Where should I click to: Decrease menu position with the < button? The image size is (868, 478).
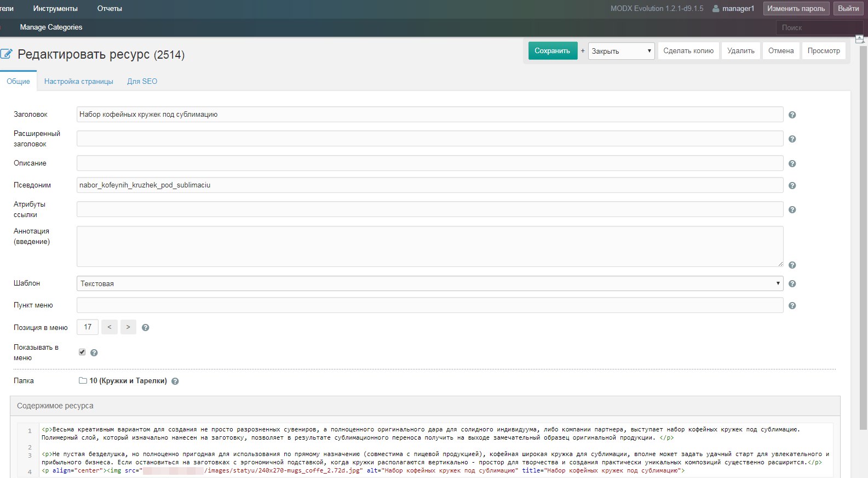110,327
